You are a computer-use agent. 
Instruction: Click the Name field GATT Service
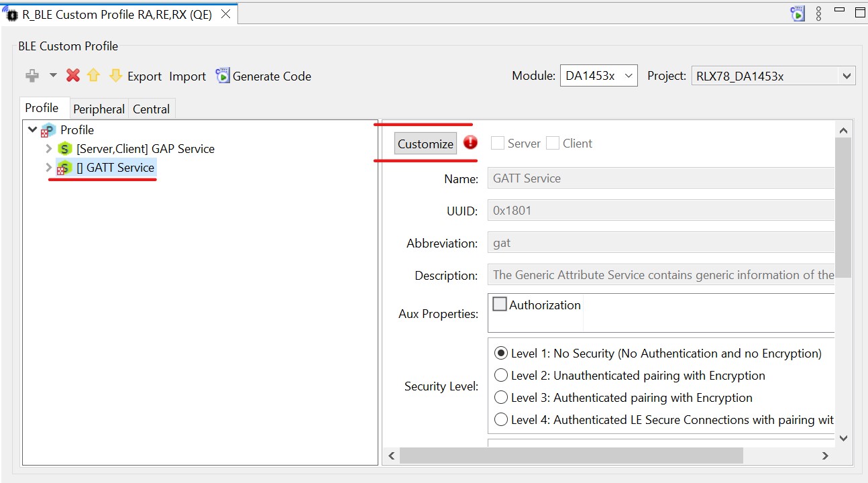click(661, 178)
